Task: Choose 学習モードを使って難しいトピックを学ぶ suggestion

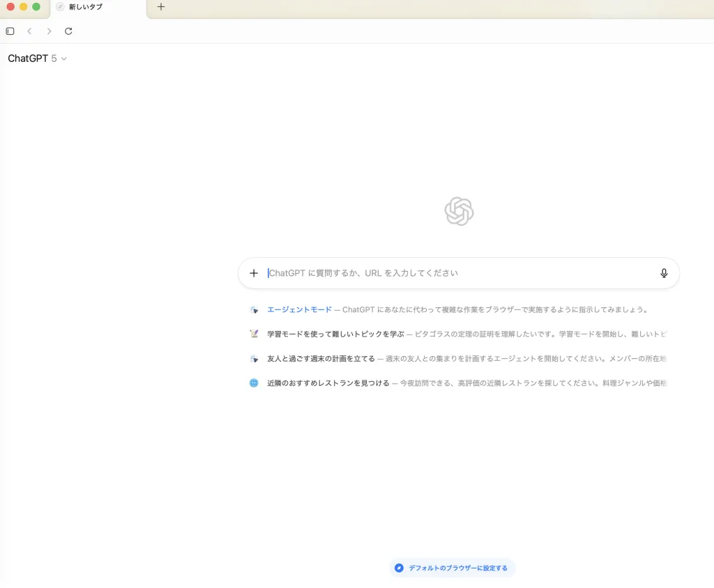Action: pyautogui.click(x=335, y=334)
